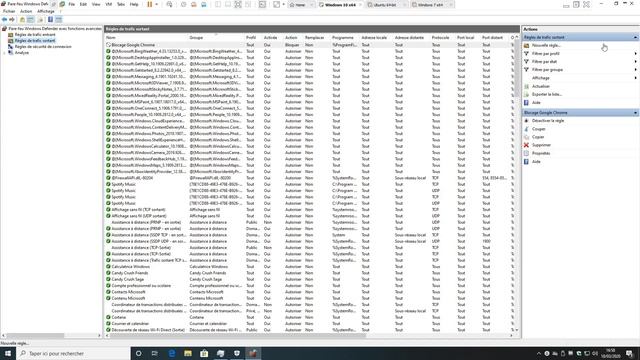
Task: Select the Blocage Google Chrome rule row
Action: tap(309, 45)
